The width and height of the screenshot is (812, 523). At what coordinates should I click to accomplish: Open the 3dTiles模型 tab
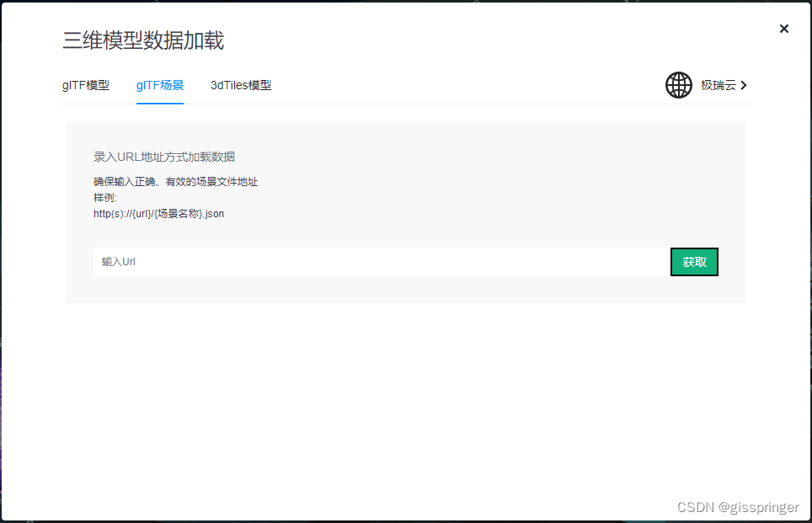pyautogui.click(x=241, y=85)
